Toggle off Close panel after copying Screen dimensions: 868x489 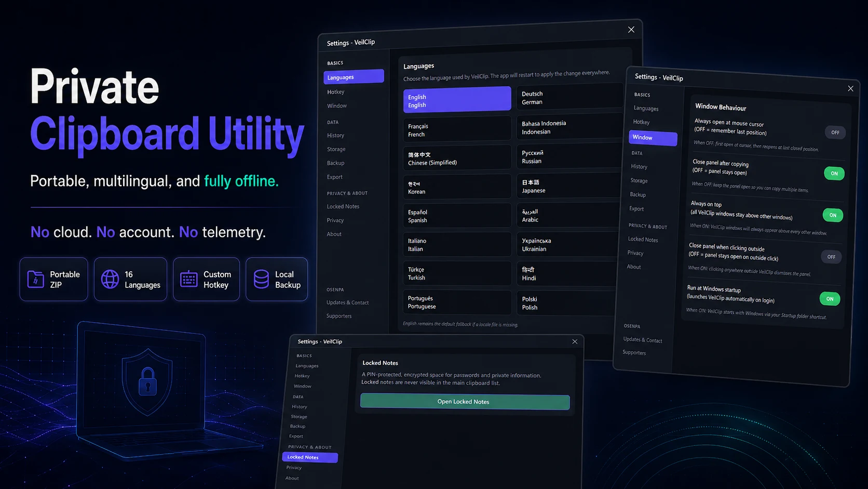coord(834,173)
